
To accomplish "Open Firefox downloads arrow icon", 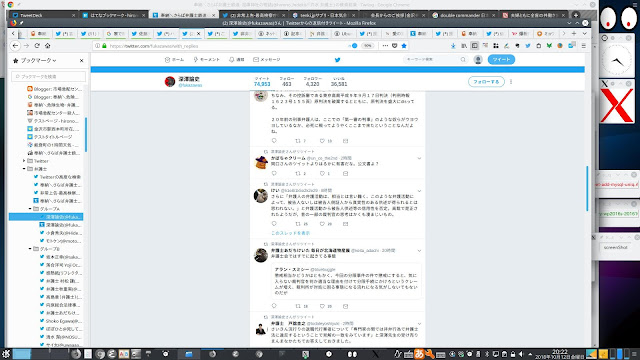I will click(453, 46).
